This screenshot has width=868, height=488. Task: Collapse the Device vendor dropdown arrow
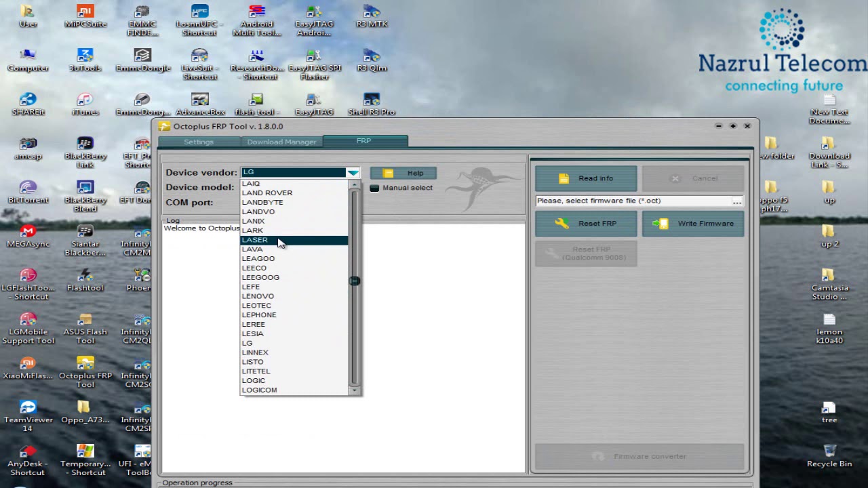pos(353,173)
